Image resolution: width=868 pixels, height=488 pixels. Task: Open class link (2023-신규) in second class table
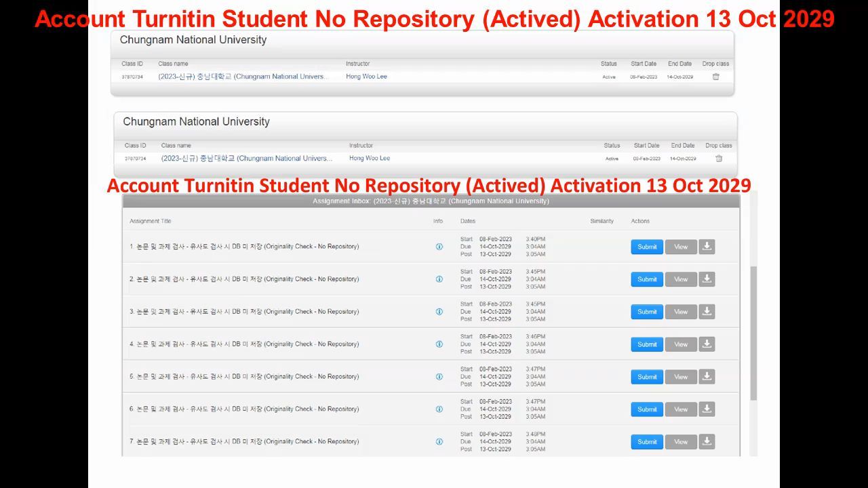(247, 159)
